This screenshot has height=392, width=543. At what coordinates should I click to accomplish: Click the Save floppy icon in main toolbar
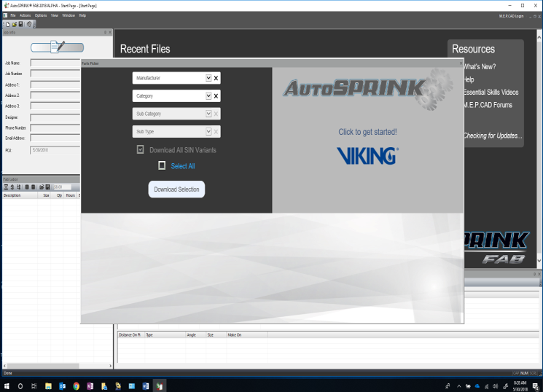pos(21,24)
